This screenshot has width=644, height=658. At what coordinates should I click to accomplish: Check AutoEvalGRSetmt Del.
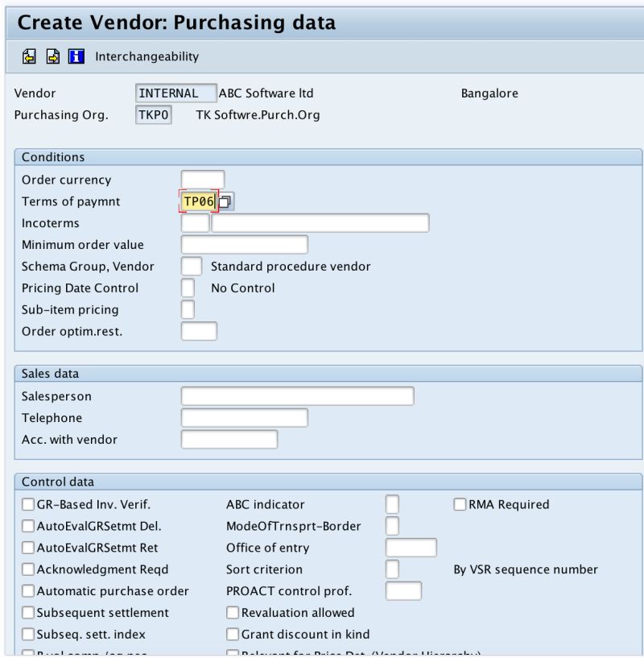[28, 526]
